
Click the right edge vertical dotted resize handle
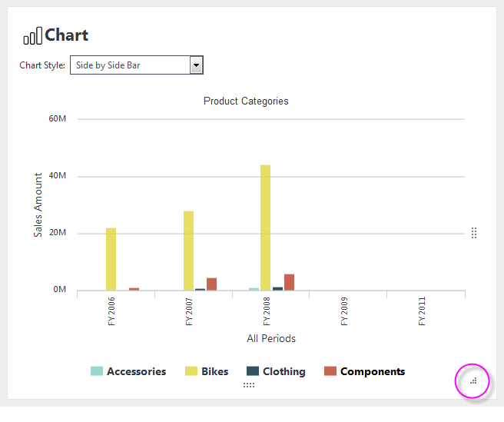tap(474, 233)
